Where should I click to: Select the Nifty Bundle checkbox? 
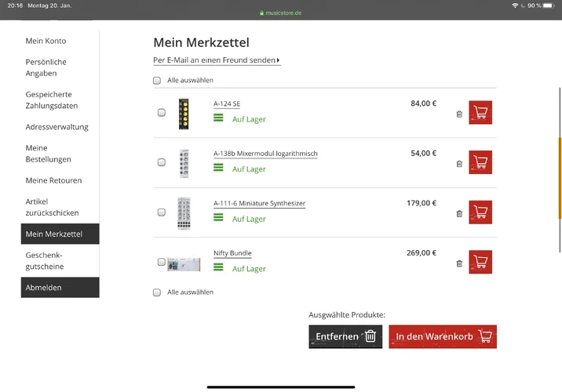[162, 262]
